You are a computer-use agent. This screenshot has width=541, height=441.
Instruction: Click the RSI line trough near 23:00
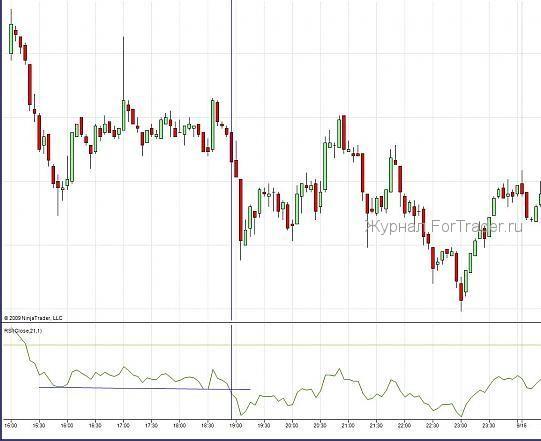click(461, 416)
